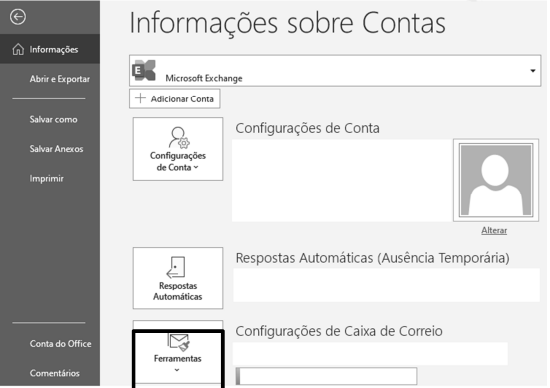
Task: Open Abrir e Exportar
Action: [x=60, y=79]
